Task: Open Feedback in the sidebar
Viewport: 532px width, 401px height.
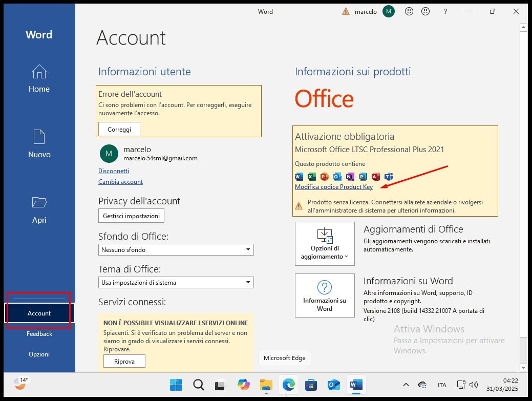Action: 39,334
